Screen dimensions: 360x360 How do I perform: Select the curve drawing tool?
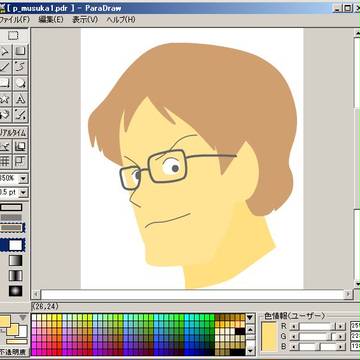coord(21,67)
